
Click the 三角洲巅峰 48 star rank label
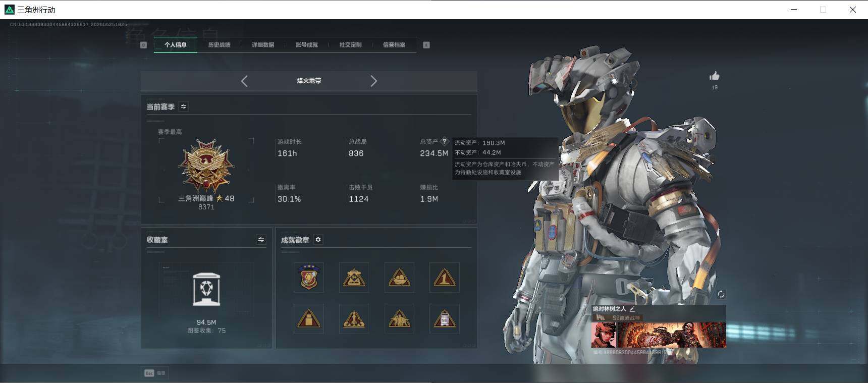(206, 198)
